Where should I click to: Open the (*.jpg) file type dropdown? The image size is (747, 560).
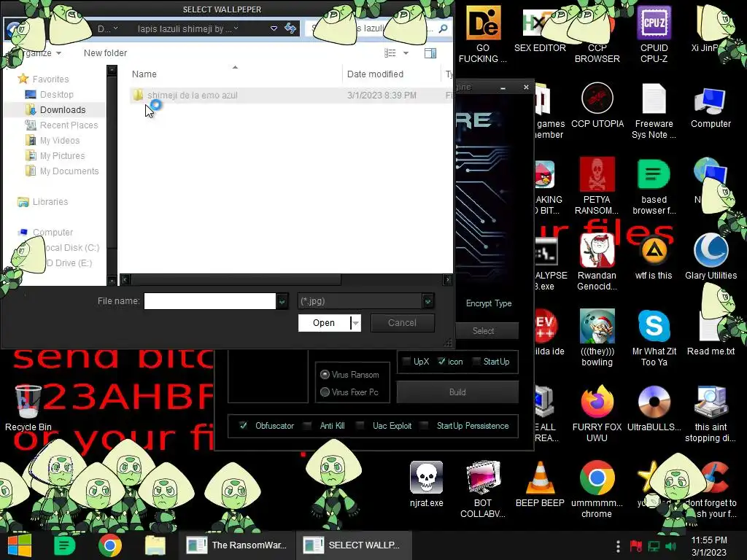click(x=427, y=301)
